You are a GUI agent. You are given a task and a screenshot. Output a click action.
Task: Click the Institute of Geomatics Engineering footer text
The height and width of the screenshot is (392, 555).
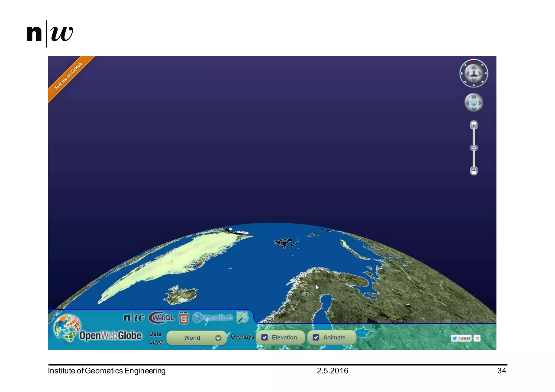point(107,371)
